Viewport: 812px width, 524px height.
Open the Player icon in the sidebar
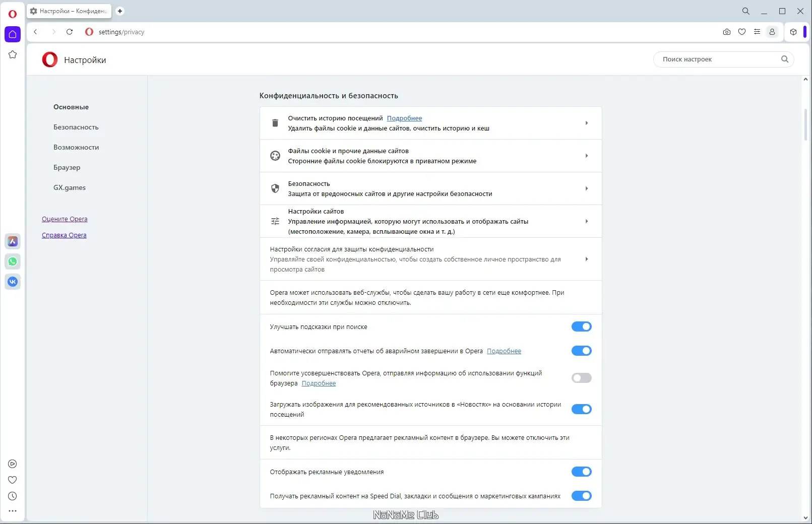(x=12, y=464)
